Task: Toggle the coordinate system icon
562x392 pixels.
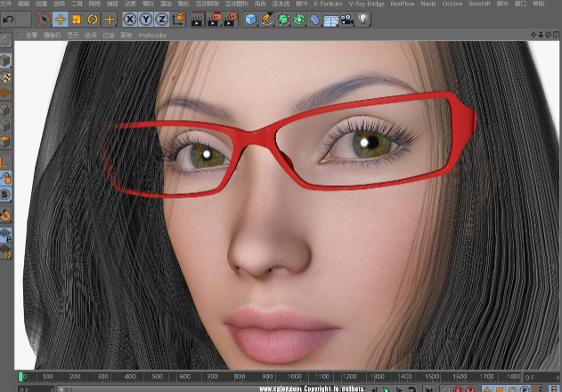Action: click(x=178, y=19)
